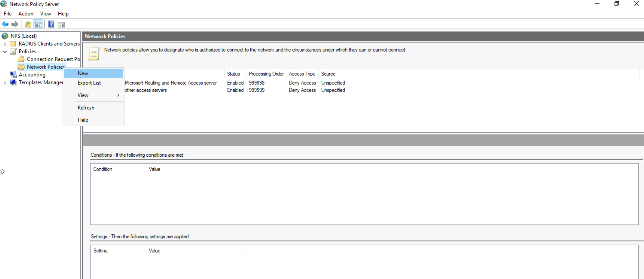Expand the Templates Management node
This screenshot has height=279, width=644.
(5, 83)
